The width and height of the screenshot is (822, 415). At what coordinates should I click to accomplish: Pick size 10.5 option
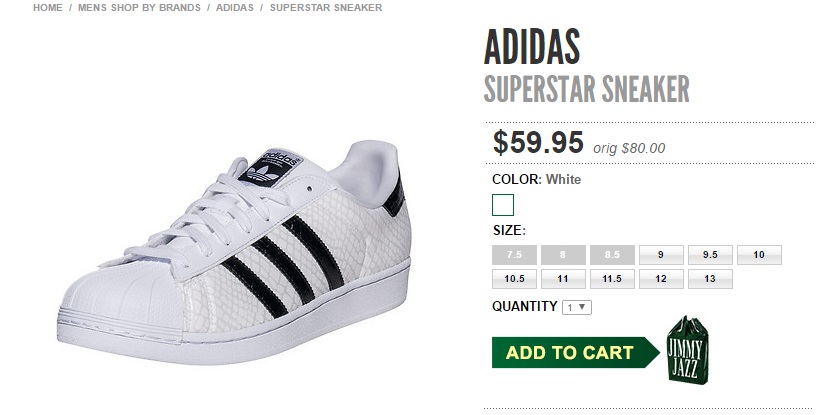pyautogui.click(x=515, y=279)
